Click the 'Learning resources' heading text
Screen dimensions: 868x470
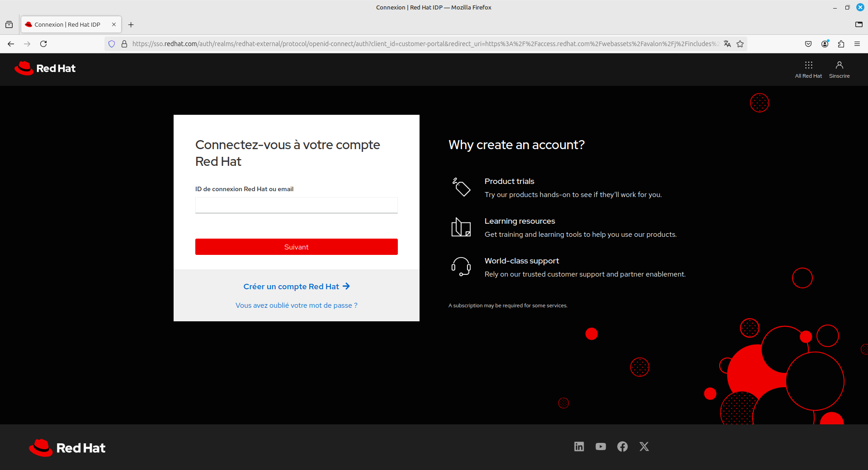520,221
